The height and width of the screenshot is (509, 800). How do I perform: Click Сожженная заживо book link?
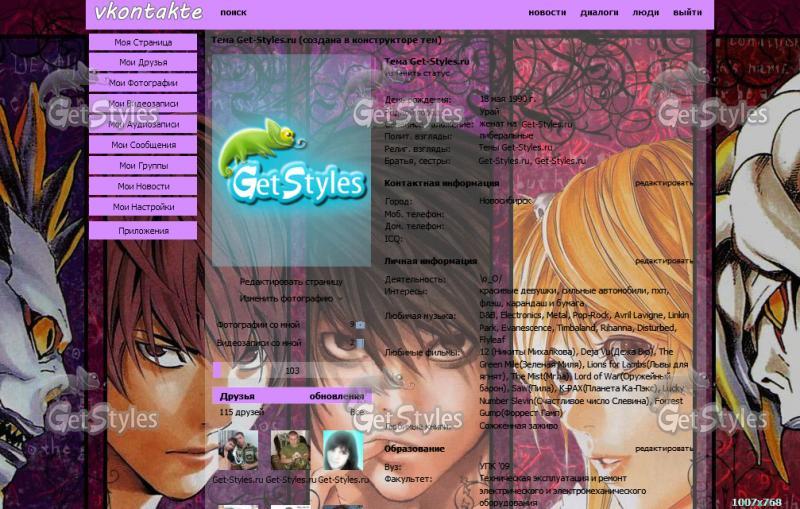point(518,425)
